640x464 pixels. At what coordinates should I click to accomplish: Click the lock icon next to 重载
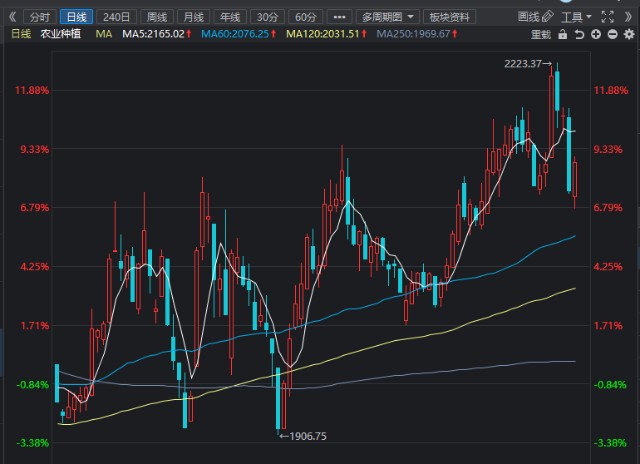561,34
